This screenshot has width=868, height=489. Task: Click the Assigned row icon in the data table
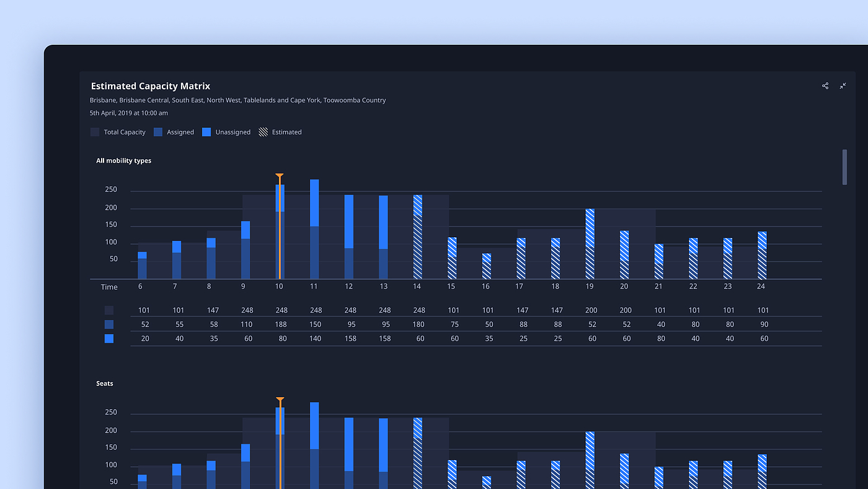109,325
